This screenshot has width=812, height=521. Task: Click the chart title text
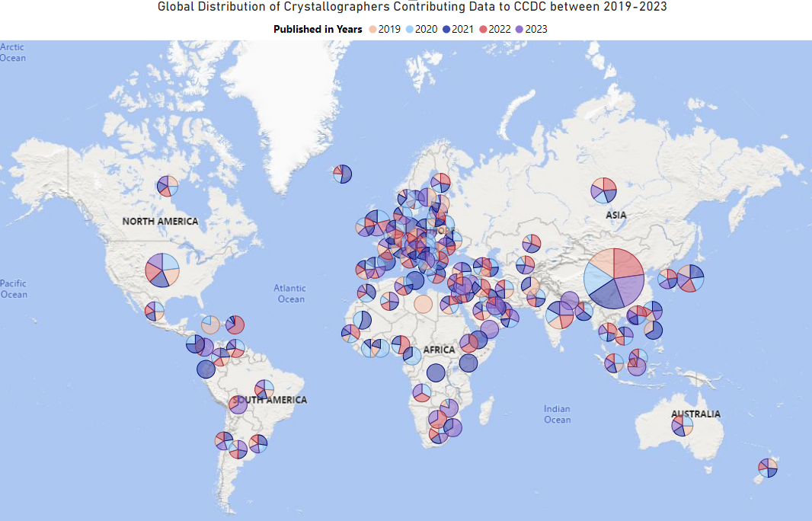405,7
